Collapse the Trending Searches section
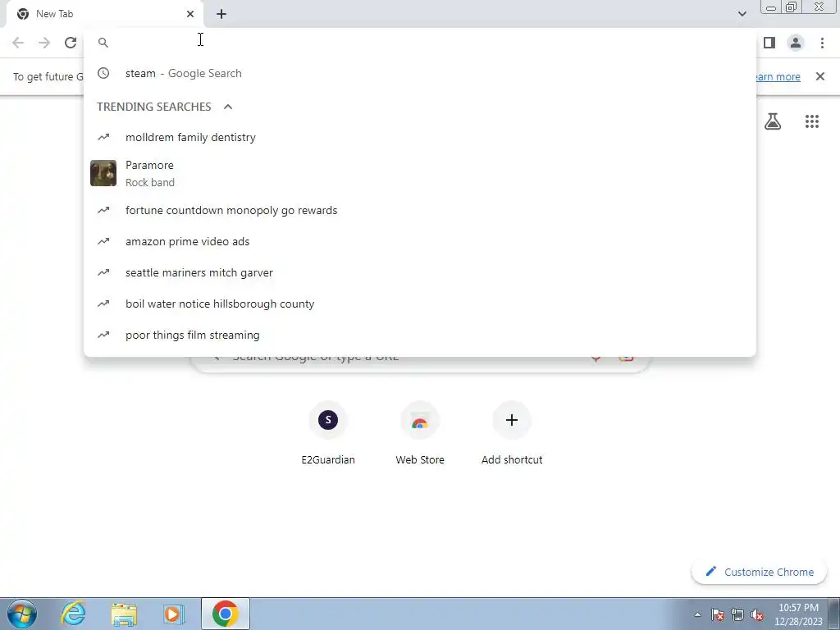840x630 pixels. click(x=228, y=107)
